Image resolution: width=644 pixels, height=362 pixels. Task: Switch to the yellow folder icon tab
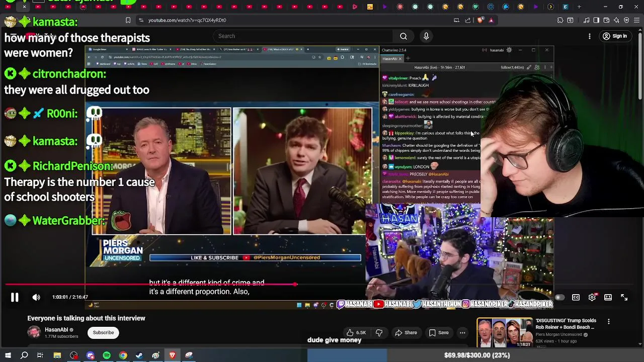click(370, 7)
